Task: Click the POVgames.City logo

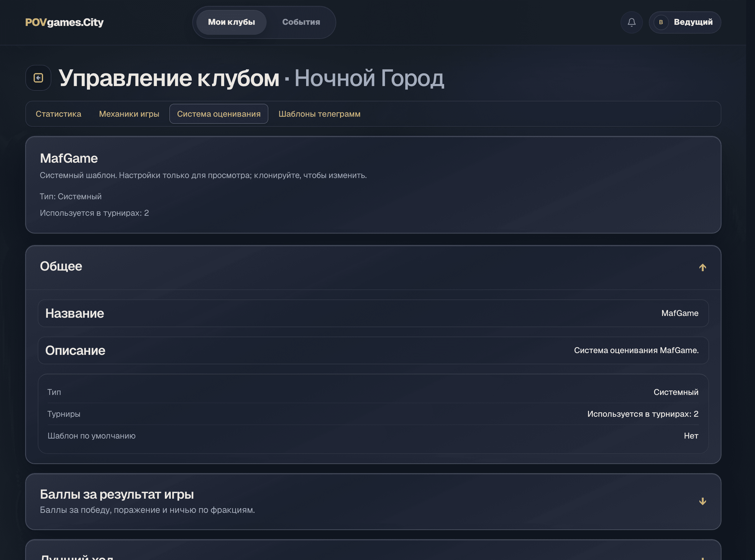Action: (x=65, y=22)
